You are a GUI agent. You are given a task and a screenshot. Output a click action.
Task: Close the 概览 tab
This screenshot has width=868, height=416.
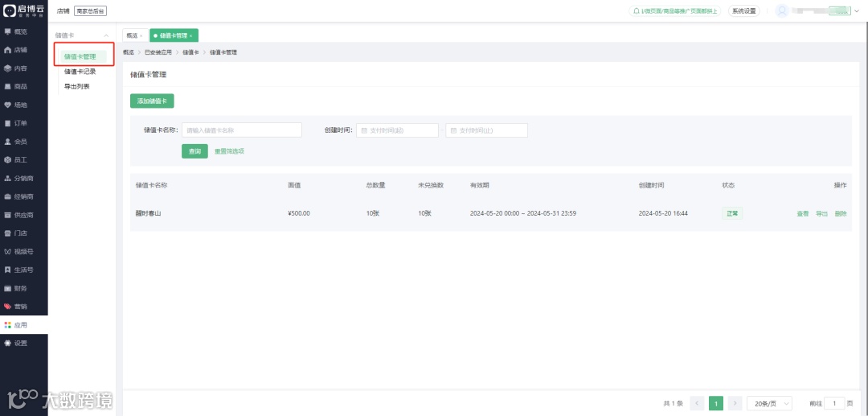point(141,35)
